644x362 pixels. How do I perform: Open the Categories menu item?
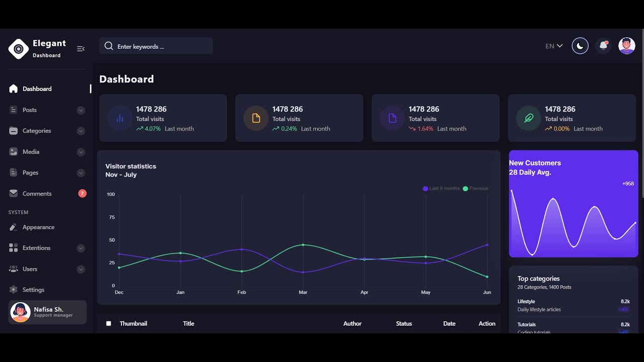(47, 131)
